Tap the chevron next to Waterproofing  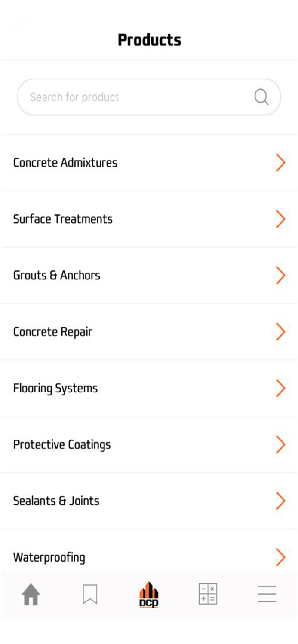pyautogui.click(x=281, y=557)
